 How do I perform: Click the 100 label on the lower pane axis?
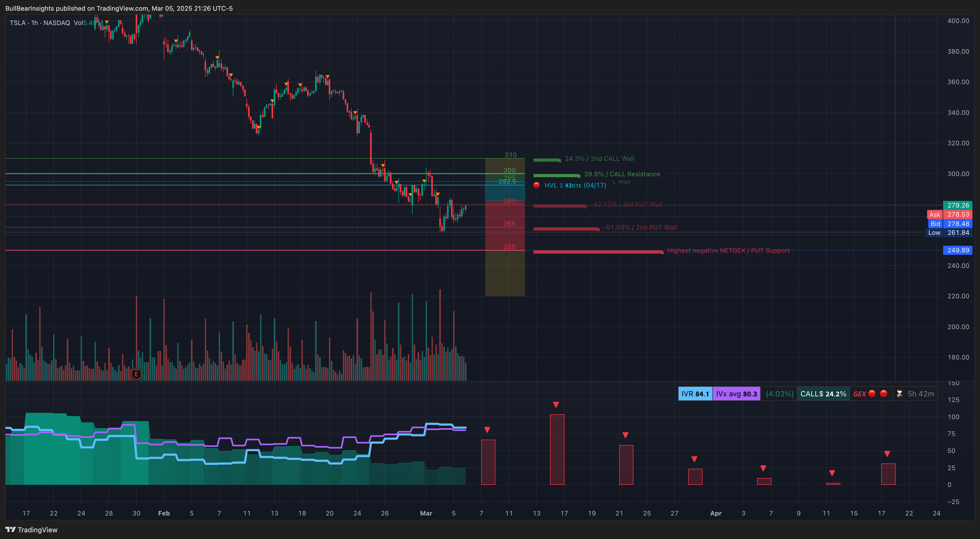point(953,417)
